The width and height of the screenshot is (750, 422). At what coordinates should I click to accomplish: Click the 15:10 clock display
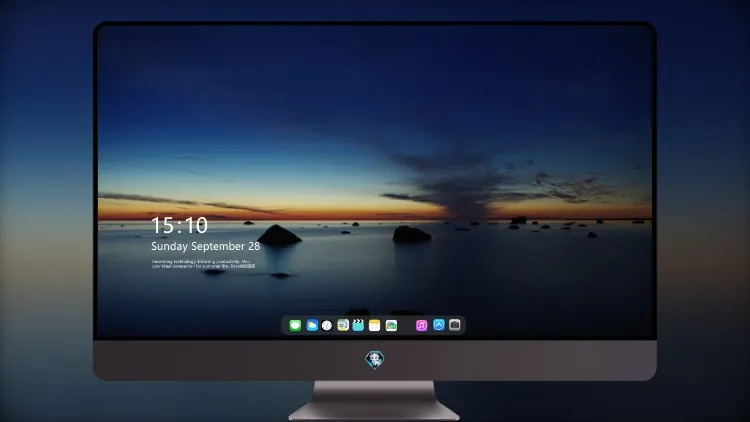pos(179,225)
